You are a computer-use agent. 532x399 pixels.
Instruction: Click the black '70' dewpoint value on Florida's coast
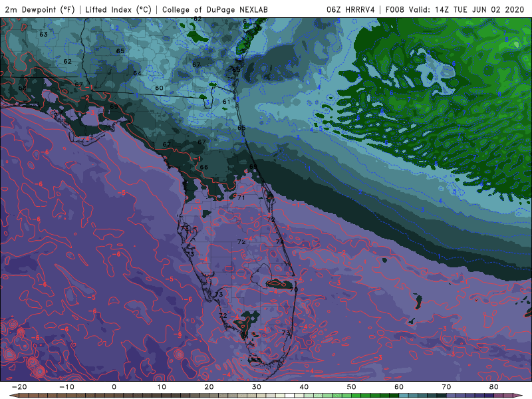pyautogui.click(x=294, y=289)
